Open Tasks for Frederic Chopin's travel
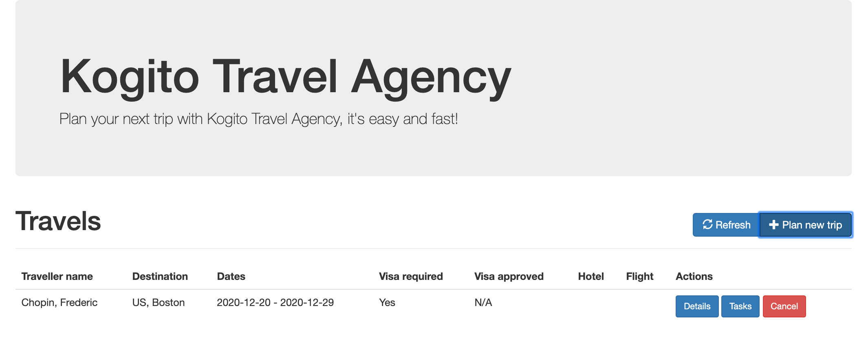868x337 pixels. 740,306
